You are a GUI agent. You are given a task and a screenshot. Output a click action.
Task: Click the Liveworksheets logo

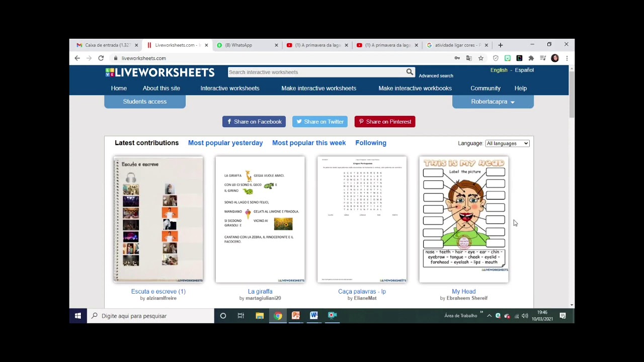tap(160, 72)
